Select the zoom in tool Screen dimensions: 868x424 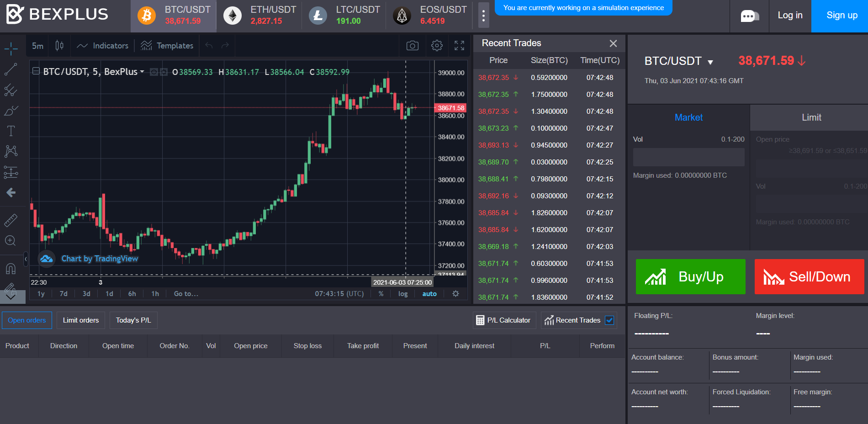[x=11, y=241]
